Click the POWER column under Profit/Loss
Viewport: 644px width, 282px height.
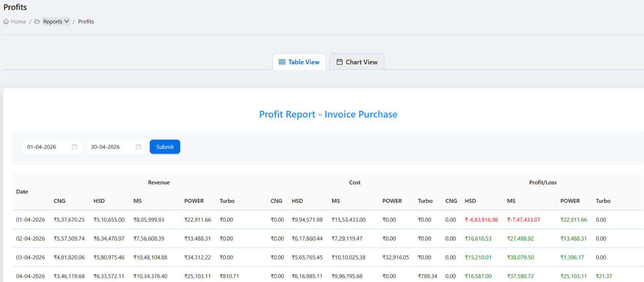point(570,201)
